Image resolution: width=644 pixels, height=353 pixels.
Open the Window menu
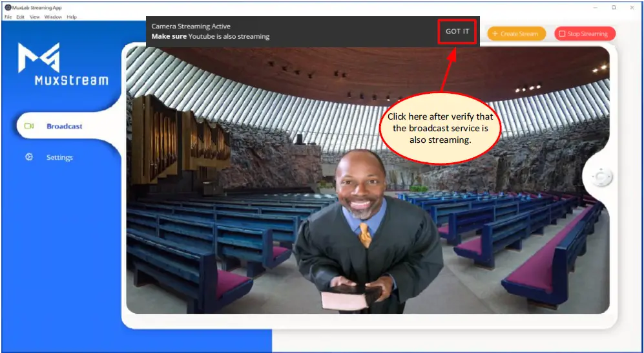pos(53,17)
